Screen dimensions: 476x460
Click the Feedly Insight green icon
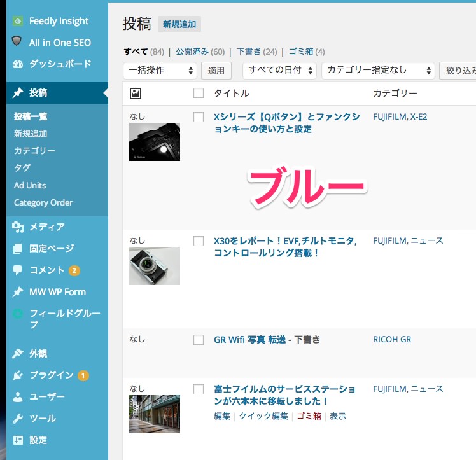pyautogui.click(x=18, y=21)
